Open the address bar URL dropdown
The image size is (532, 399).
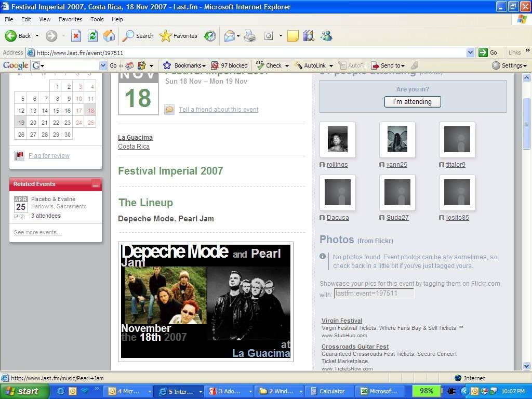click(x=470, y=52)
